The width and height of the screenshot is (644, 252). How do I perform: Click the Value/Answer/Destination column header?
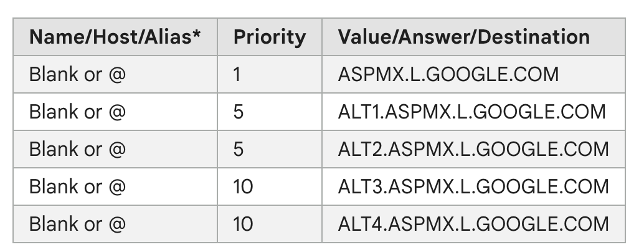463,37
